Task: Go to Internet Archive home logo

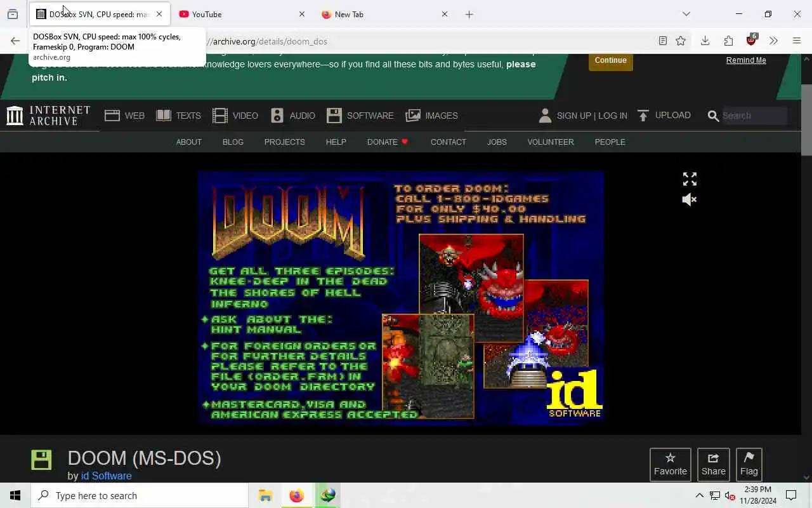Action: tap(48, 116)
